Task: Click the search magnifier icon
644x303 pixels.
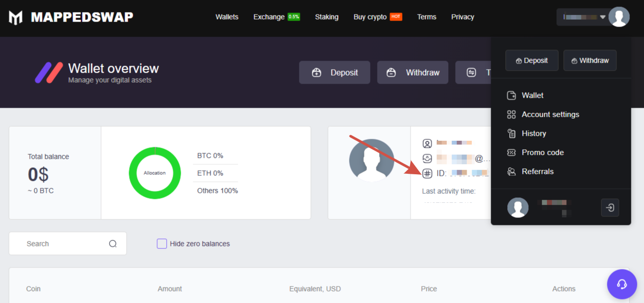Action: tap(113, 244)
